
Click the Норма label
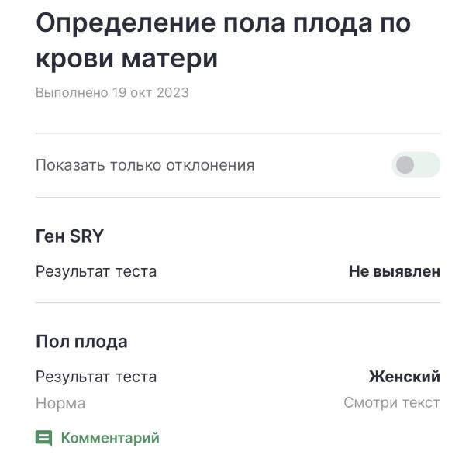tap(60, 403)
